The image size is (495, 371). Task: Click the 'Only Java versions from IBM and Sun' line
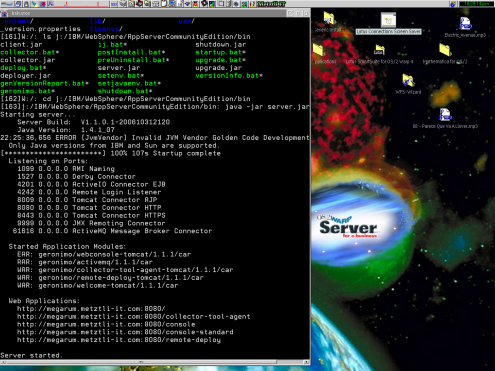114,145
